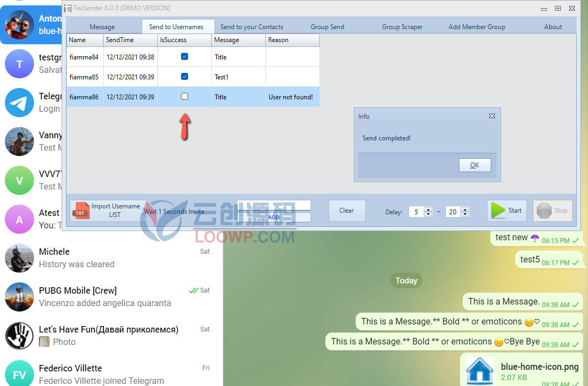Screen dimensions: 588x386
Task: Click the photo thumbnail in Let's Have Fun preview
Action: click(44, 342)
